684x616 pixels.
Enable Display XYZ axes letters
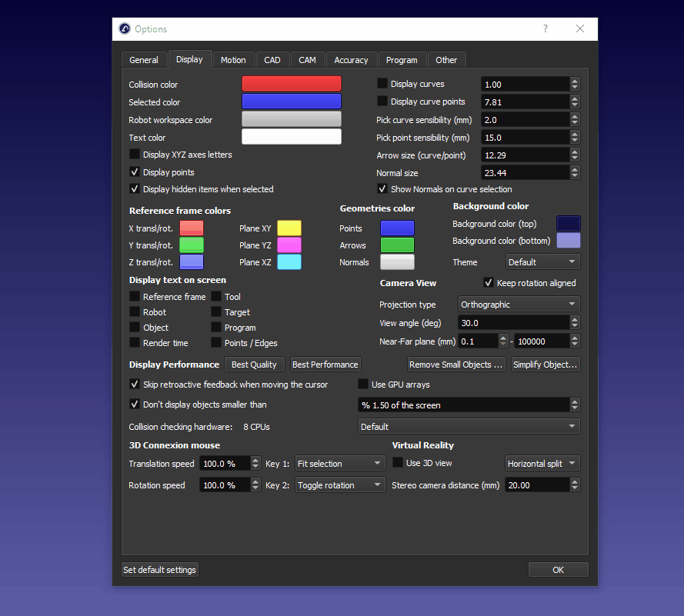click(135, 155)
